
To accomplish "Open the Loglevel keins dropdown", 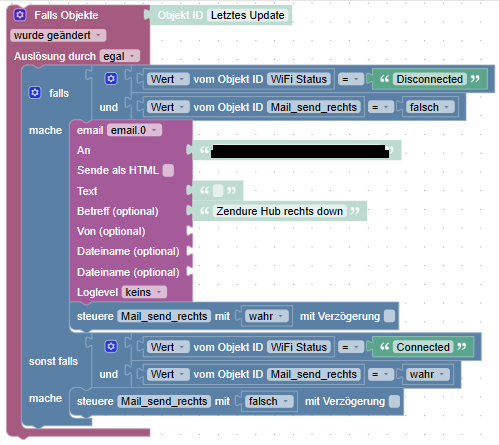I will pyautogui.click(x=144, y=292).
